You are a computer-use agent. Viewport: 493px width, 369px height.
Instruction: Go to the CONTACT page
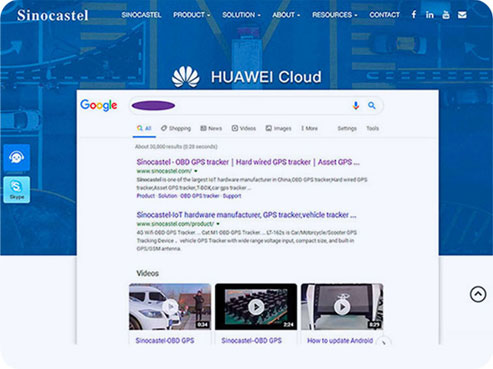click(x=384, y=15)
